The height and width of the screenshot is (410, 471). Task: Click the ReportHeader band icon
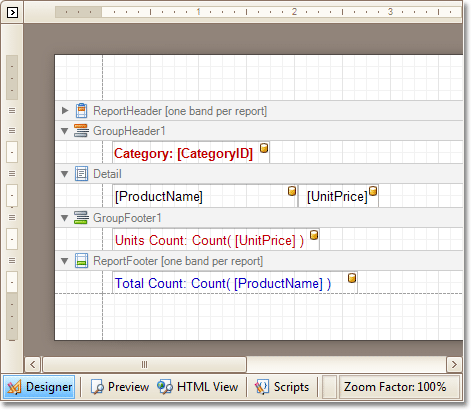(x=81, y=111)
